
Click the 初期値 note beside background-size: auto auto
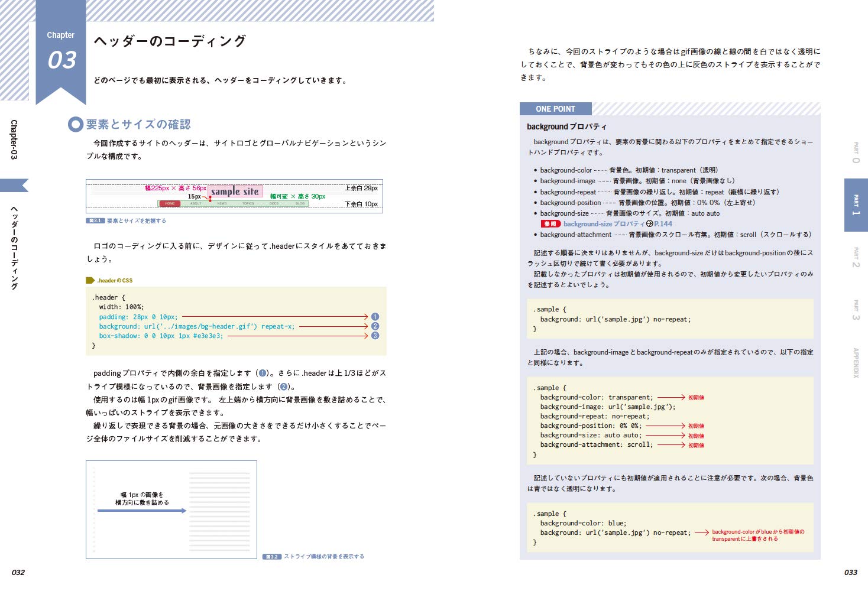point(696,436)
